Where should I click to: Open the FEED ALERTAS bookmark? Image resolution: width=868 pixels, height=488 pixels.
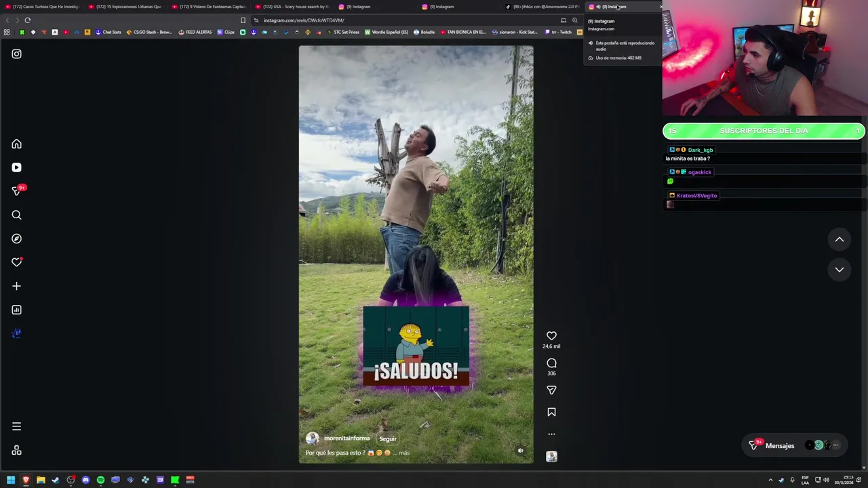195,32
